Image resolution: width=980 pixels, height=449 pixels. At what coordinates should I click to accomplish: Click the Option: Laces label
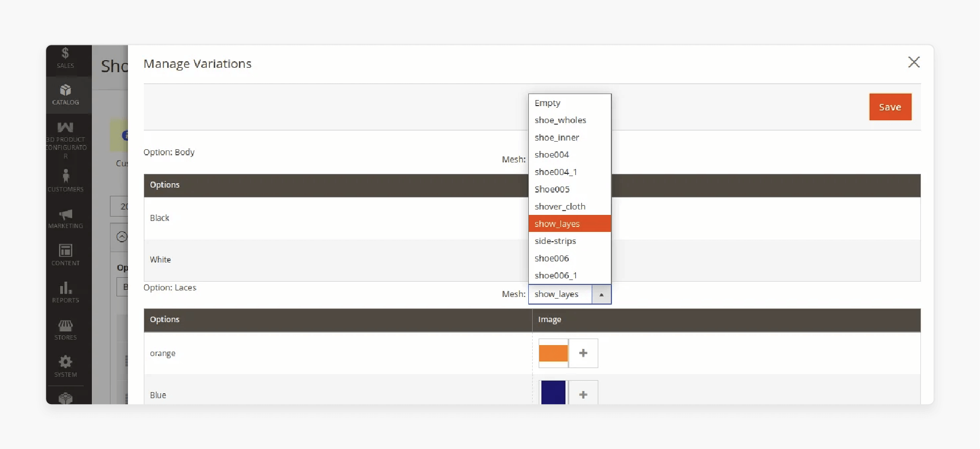[170, 288]
